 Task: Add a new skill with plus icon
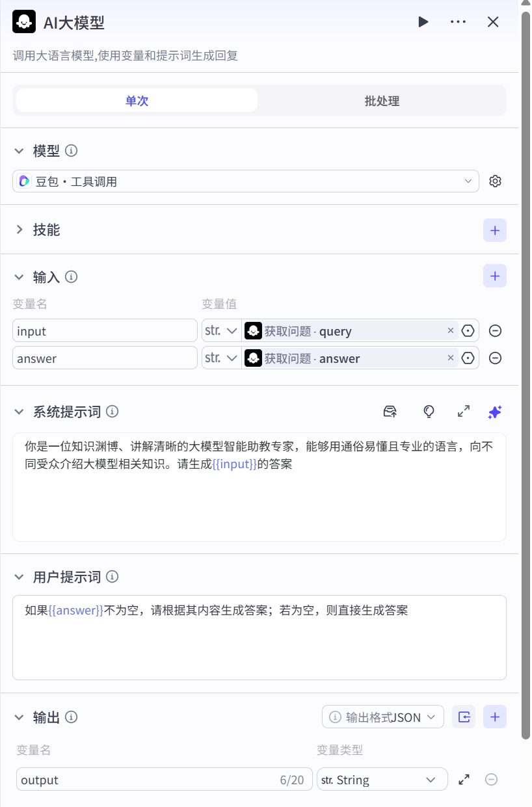coord(494,230)
